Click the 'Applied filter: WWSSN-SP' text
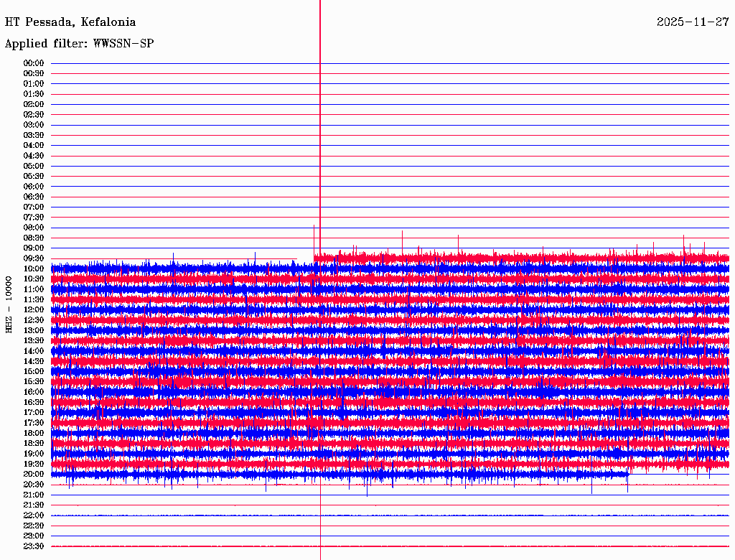735x560 pixels. (79, 44)
